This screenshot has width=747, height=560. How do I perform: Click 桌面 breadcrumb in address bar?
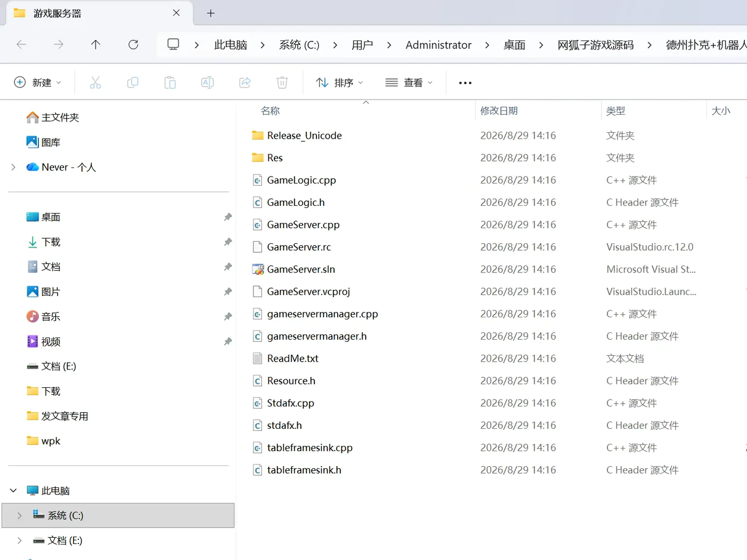point(514,45)
